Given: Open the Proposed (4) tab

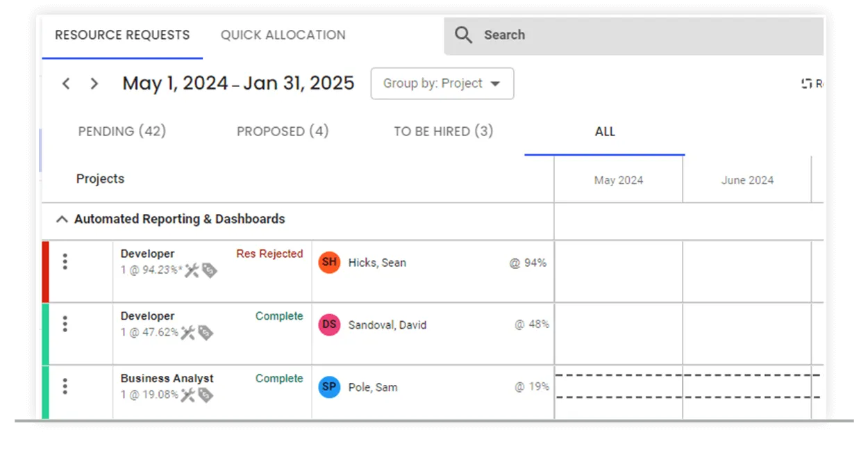Looking at the screenshot, I should pyautogui.click(x=283, y=131).
